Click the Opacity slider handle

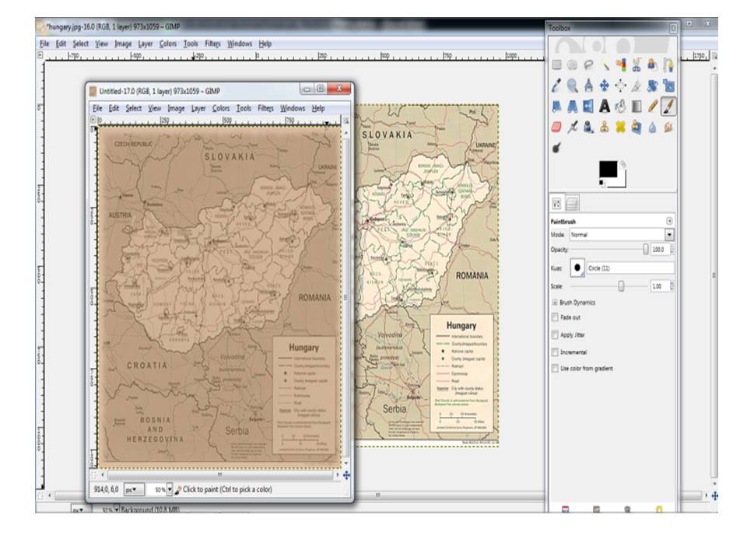[x=646, y=249]
